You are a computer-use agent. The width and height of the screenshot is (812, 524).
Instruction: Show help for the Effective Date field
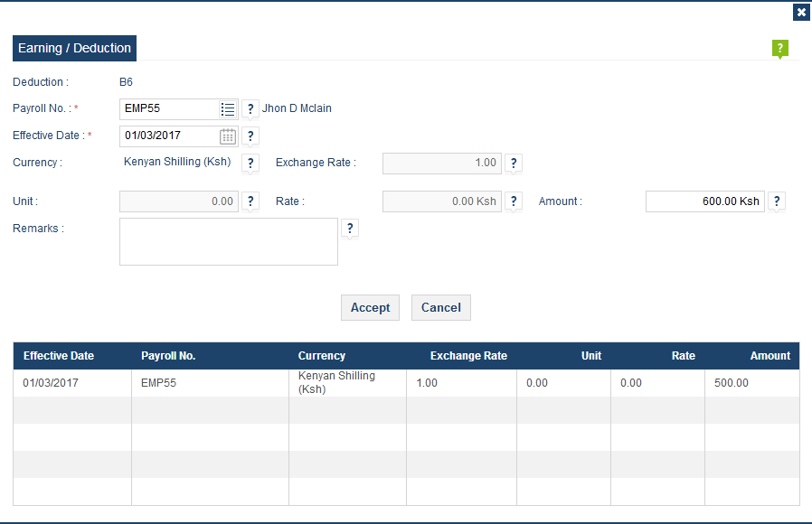250,136
